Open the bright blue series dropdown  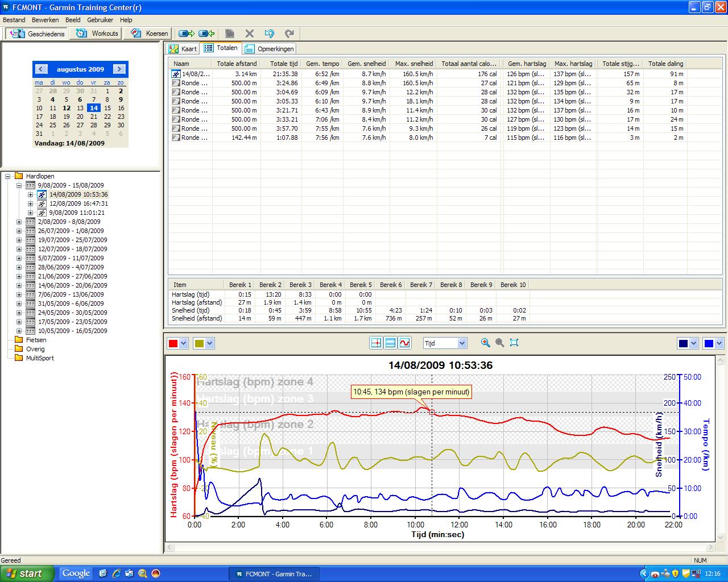point(719,343)
